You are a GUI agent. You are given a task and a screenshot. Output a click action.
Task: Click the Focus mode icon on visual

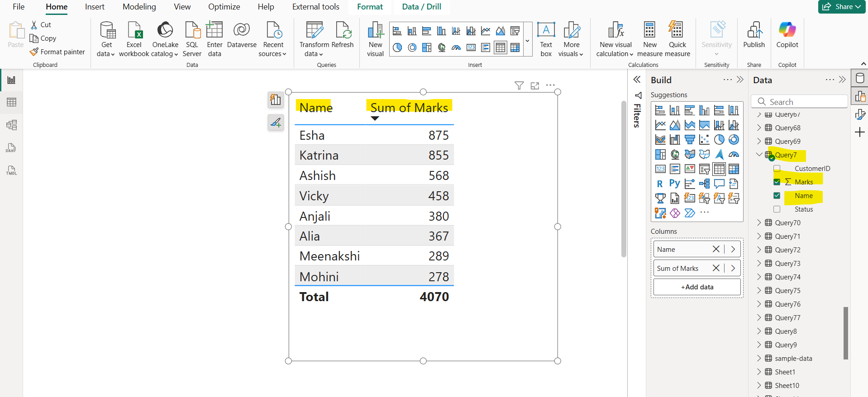click(535, 85)
